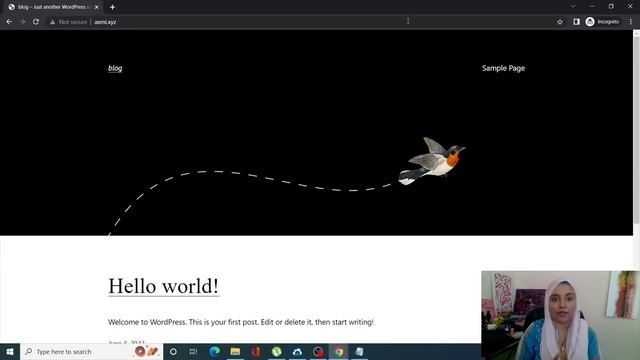Reload the page with refresh icon
This screenshot has width=640, height=360.
click(x=36, y=22)
